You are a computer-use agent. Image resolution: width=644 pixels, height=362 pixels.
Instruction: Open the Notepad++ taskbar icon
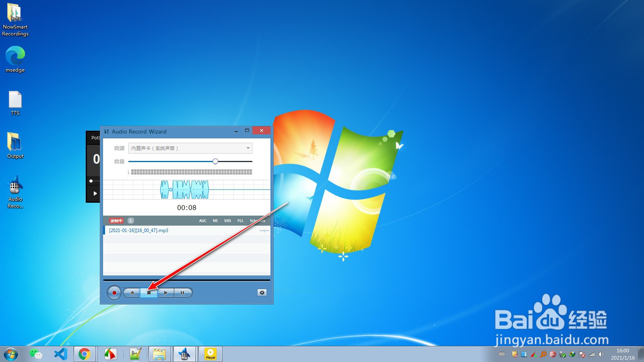click(x=135, y=354)
